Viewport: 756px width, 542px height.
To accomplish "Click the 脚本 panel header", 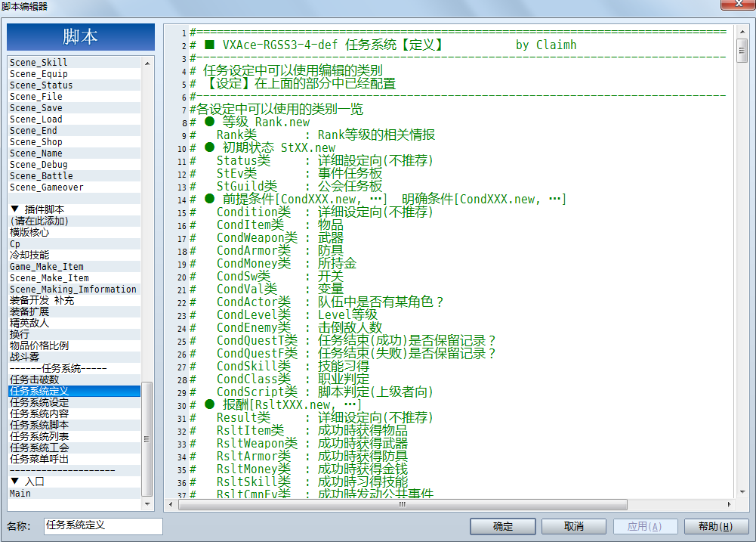I will (x=81, y=37).
